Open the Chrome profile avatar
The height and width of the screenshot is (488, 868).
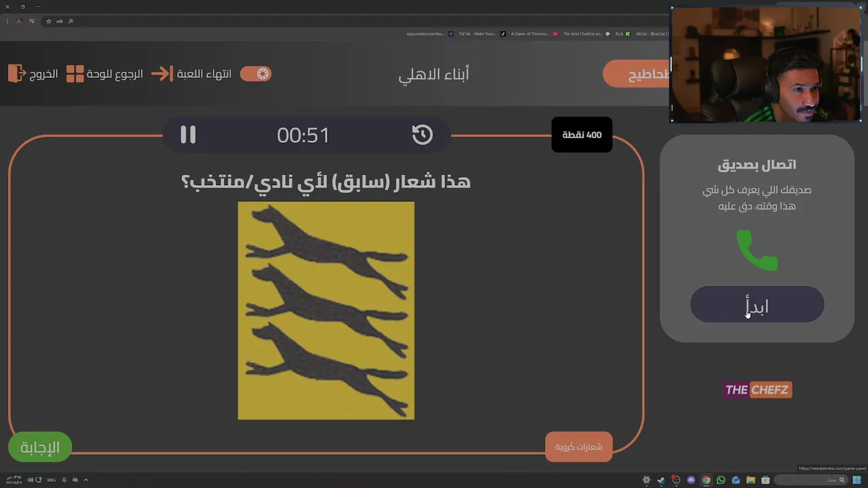(19, 21)
